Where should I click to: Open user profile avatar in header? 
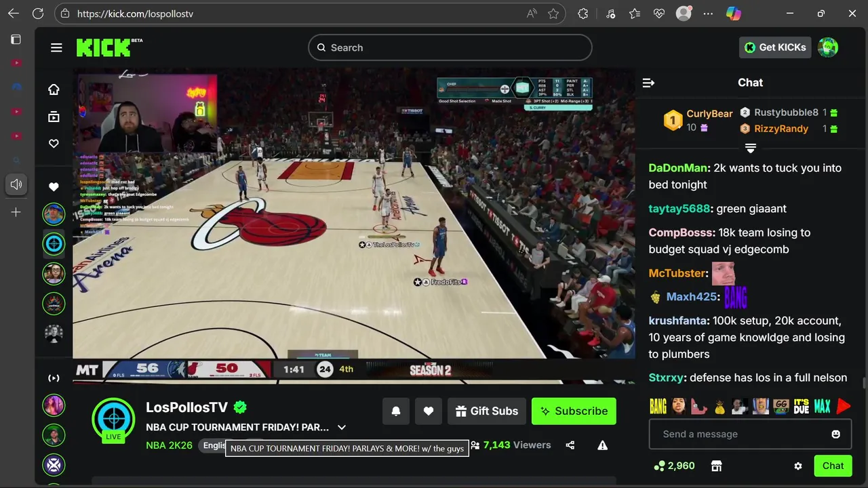(828, 47)
